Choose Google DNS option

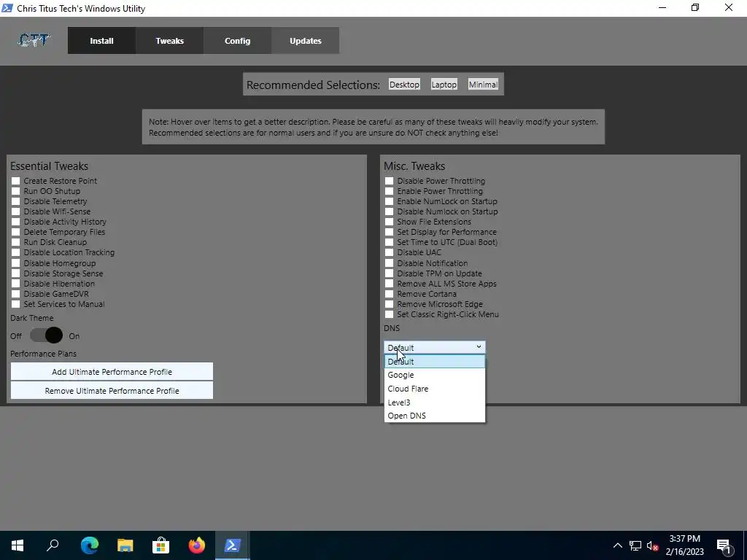click(x=435, y=376)
